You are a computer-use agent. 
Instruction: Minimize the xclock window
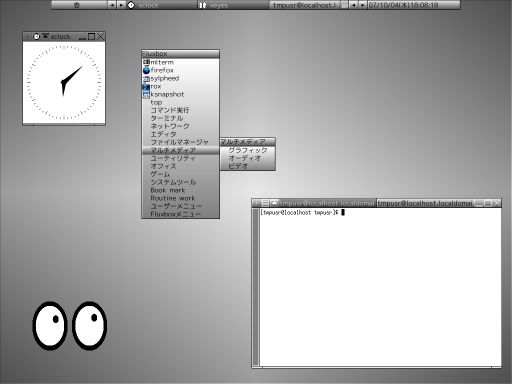pyautogui.click(x=82, y=37)
